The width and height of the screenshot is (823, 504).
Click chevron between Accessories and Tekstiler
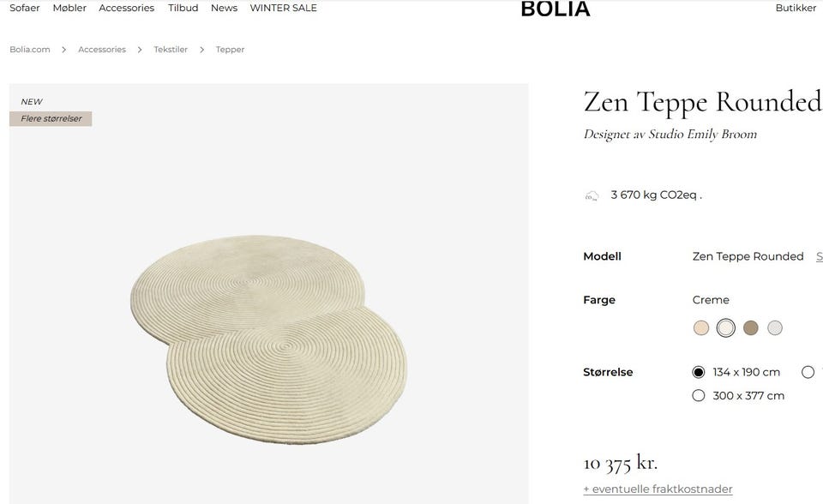point(140,50)
